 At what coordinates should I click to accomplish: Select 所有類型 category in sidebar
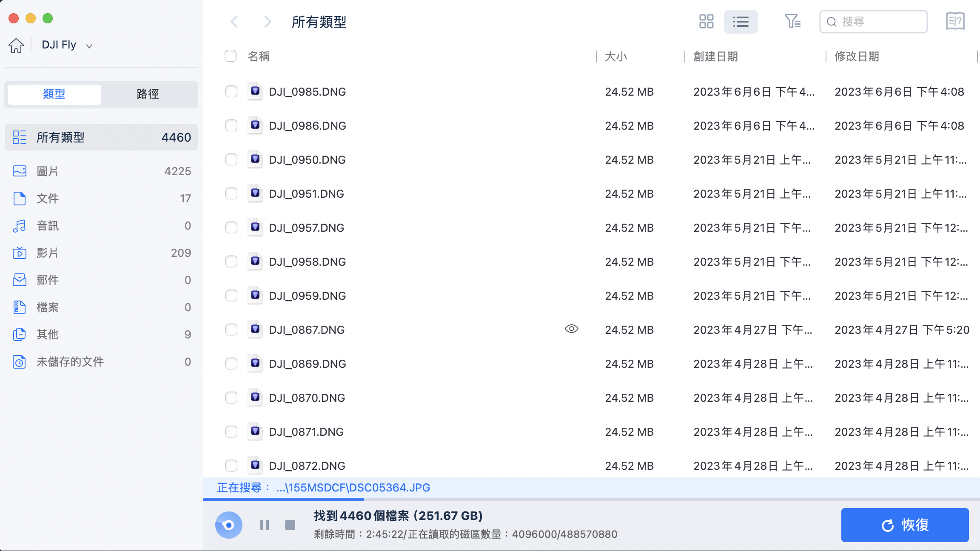coord(101,137)
